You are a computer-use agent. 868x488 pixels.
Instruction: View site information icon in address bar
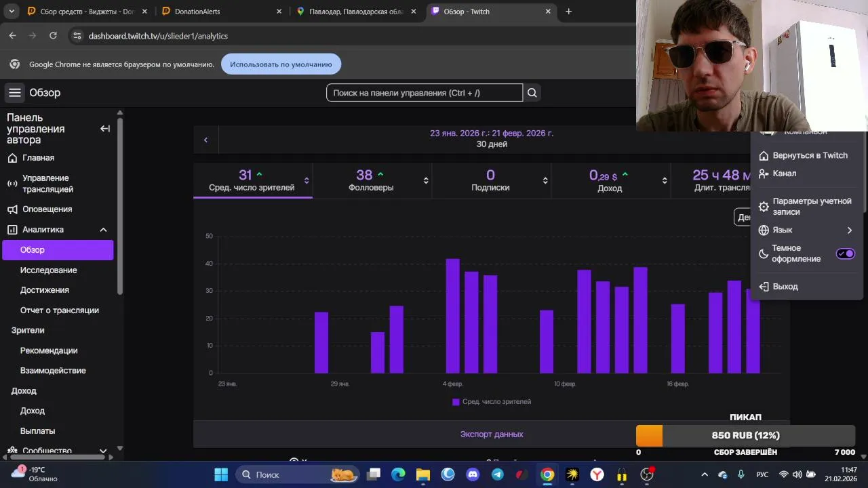click(77, 36)
